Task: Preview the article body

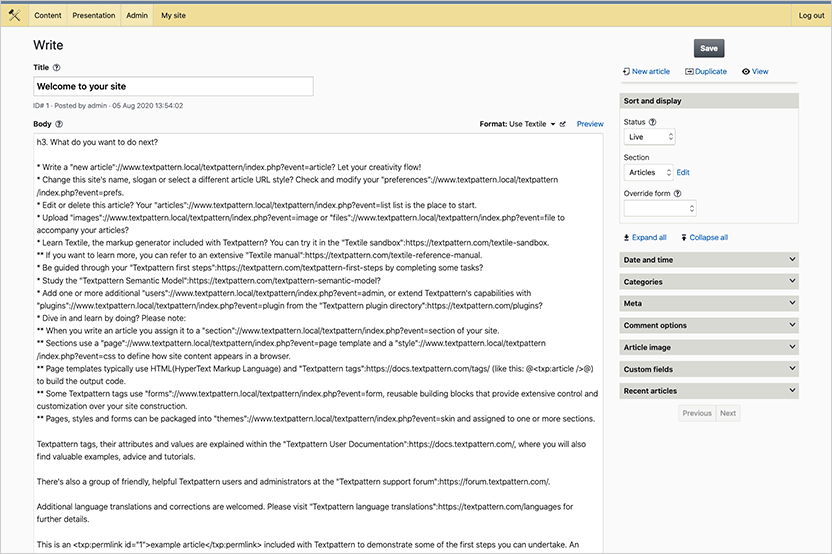Action: 590,124
